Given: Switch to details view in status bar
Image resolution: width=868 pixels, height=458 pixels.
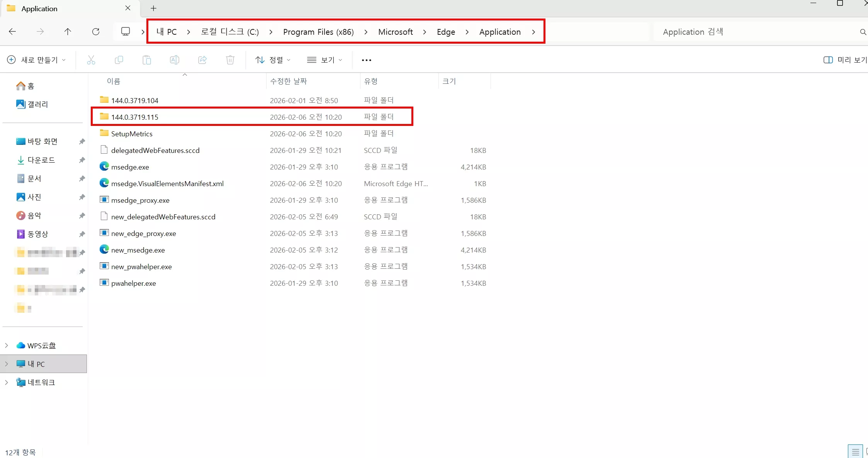Looking at the screenshot, I should [855, 451].
